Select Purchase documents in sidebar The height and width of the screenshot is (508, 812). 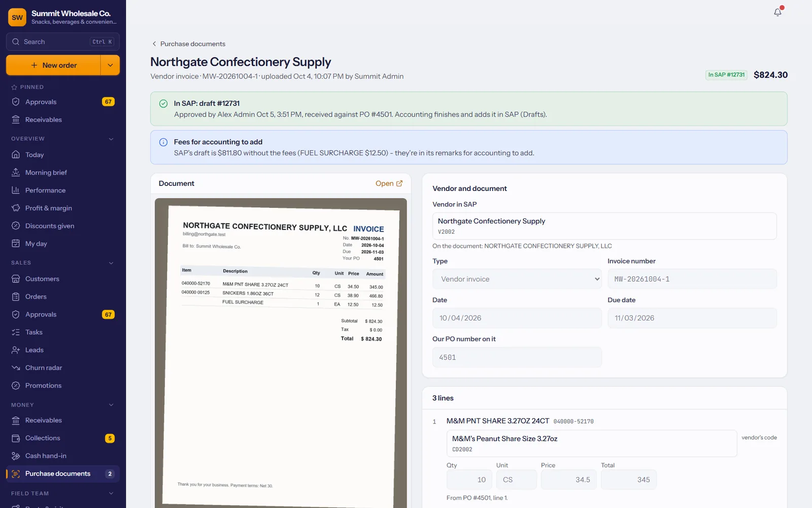tap(63, 473)
